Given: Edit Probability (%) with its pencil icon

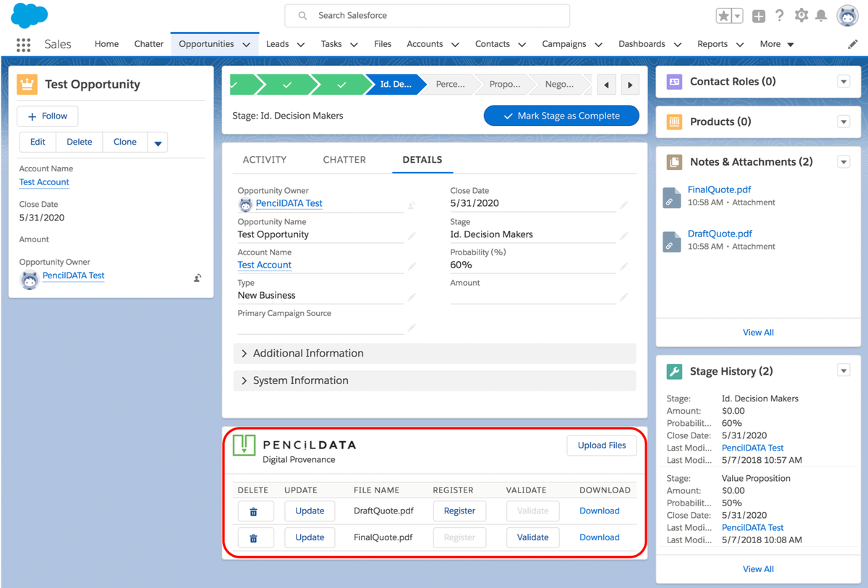Looking at the screenshot, I should pos(624,267).
